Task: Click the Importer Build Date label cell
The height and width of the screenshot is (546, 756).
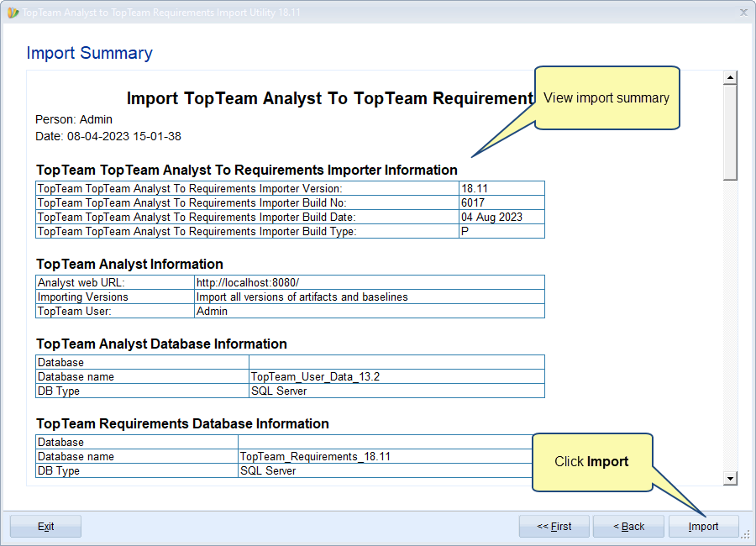Action: pos(247,217)
